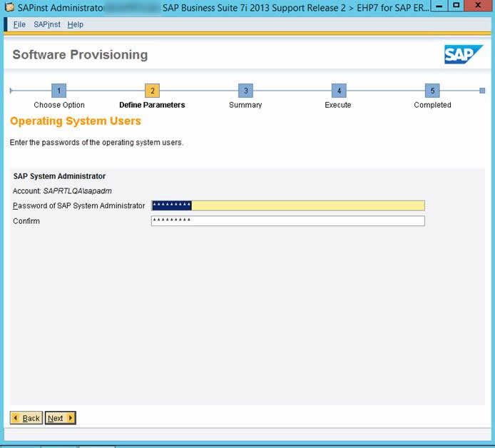Click the Define Parameters step label

(152, 105)
